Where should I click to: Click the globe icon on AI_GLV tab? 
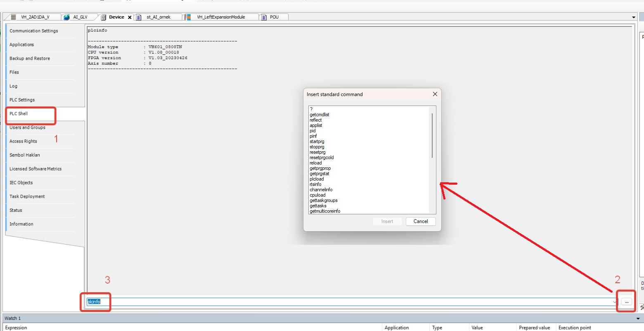(67, 17)
